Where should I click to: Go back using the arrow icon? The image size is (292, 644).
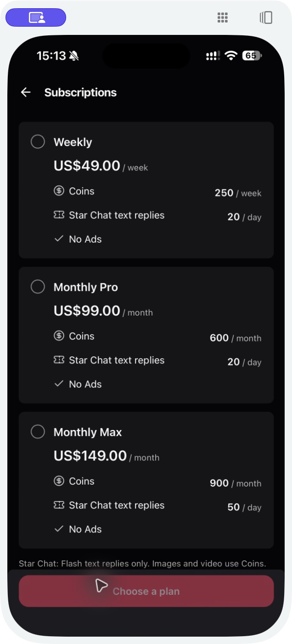[x=26, y=92]
